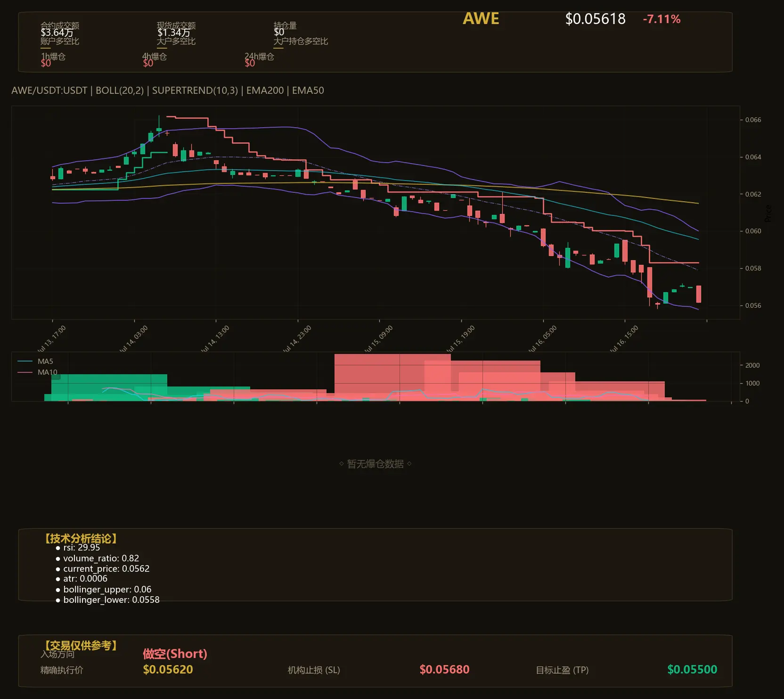Click the 1h爆仓 liquidation label
The width and height of the screenshot is (784, 699).
click(53, 57)
